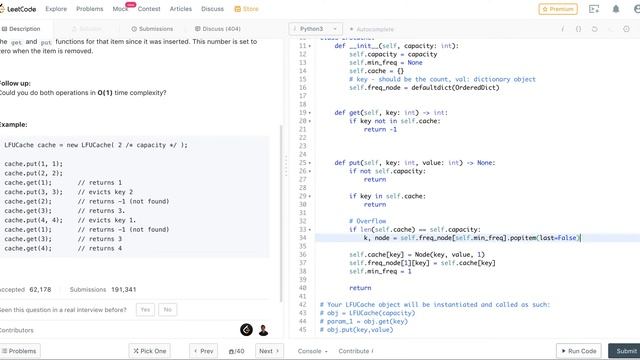Image resolution: width=640 pixels, height=360 pixels.
Task: Open the Contest page
Action: point(149,9)
